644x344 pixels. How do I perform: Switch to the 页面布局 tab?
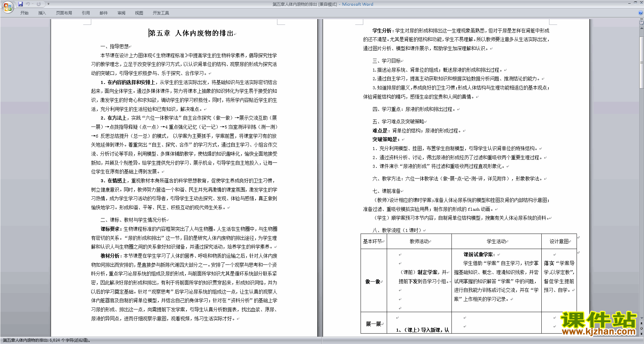(64, 13)
